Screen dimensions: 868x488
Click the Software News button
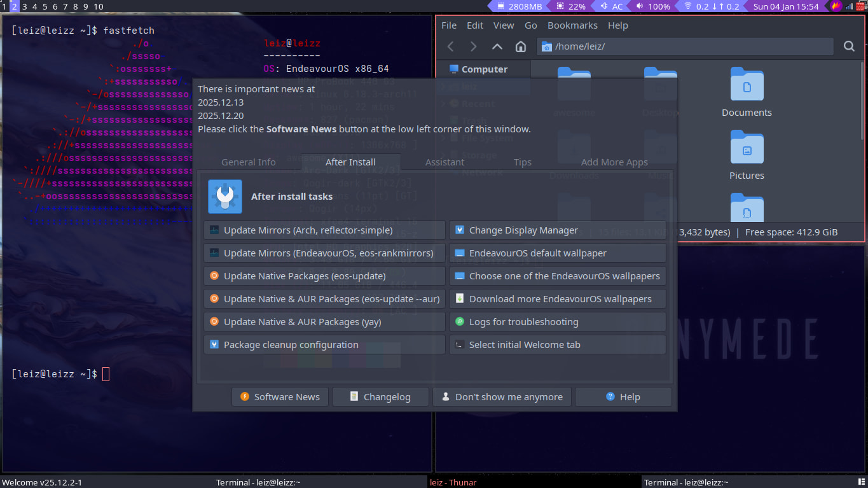pos(280,397)
